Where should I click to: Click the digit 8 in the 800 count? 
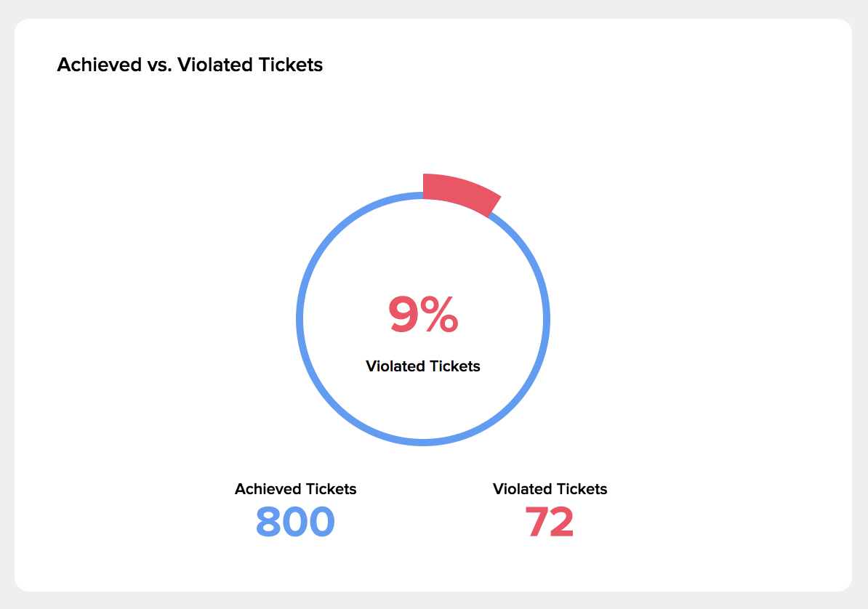[268, 522]
